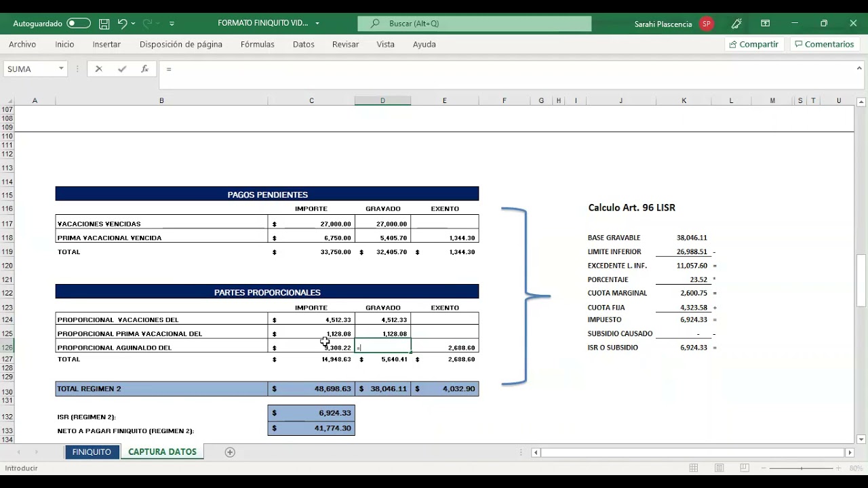Confirm formula with the checkmark icon
The width and height of the screenshot is (868, 488).
(122, 69)
